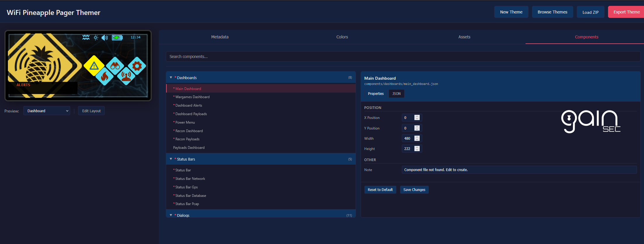Click the flame icon diamond in preview
This screenshot has width=644, height=244.
[104, 76]
